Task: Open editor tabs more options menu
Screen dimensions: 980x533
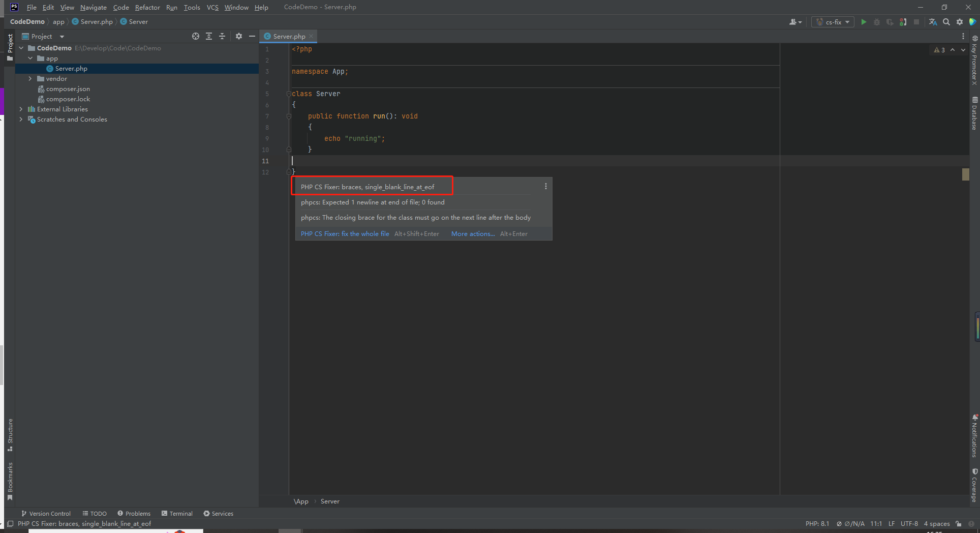Action: (x=963, y=36)
